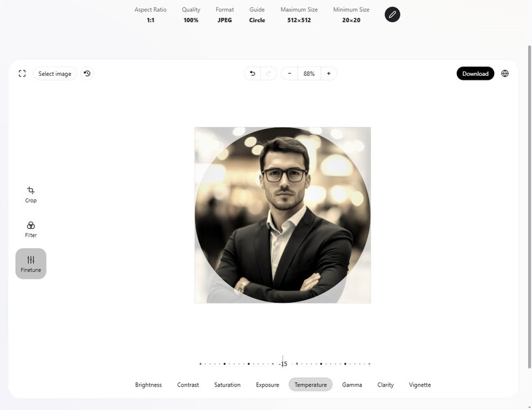Switch to the Gamma adjustment

(x=352, y=385)
